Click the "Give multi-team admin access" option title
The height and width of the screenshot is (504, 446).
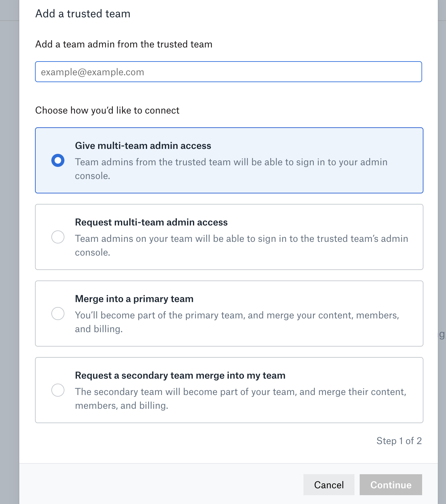coord(143,146)
